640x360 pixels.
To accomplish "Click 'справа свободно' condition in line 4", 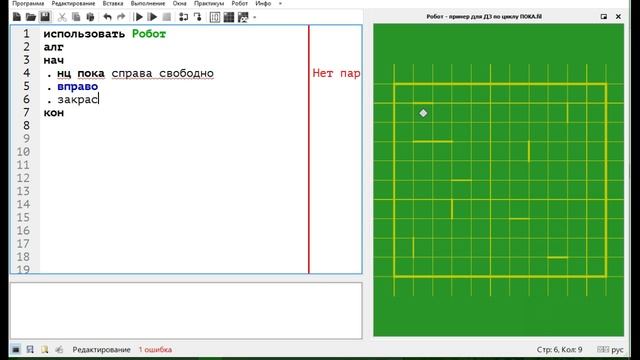I will [x=162, y=73].
